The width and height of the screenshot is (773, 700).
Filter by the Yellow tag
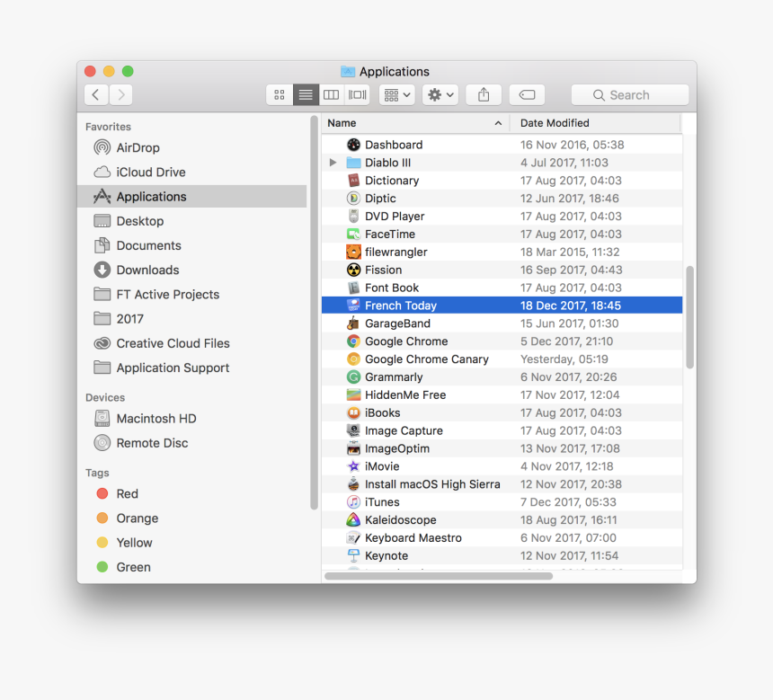[191, 542]
